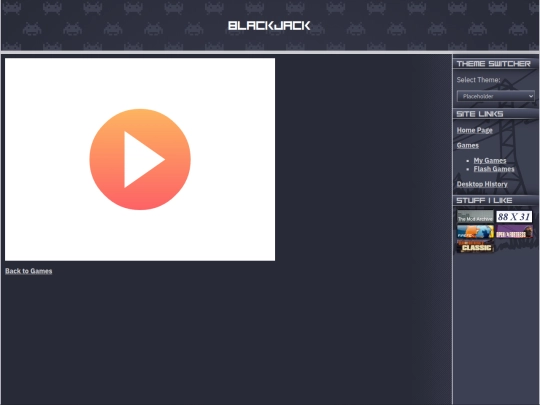Click the BLACKJACK page title

[x=269, y=25]
